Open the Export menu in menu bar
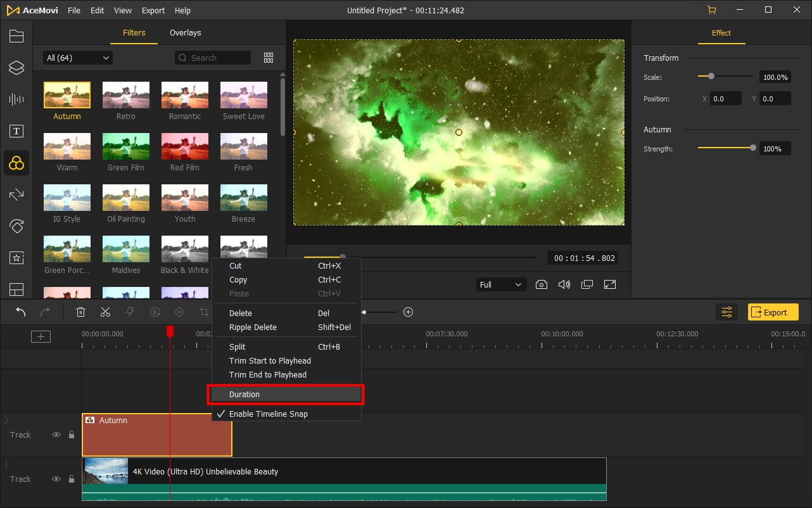Image resolution: width=812 pixels, height=508 pixels. click(x=153, y=11)
